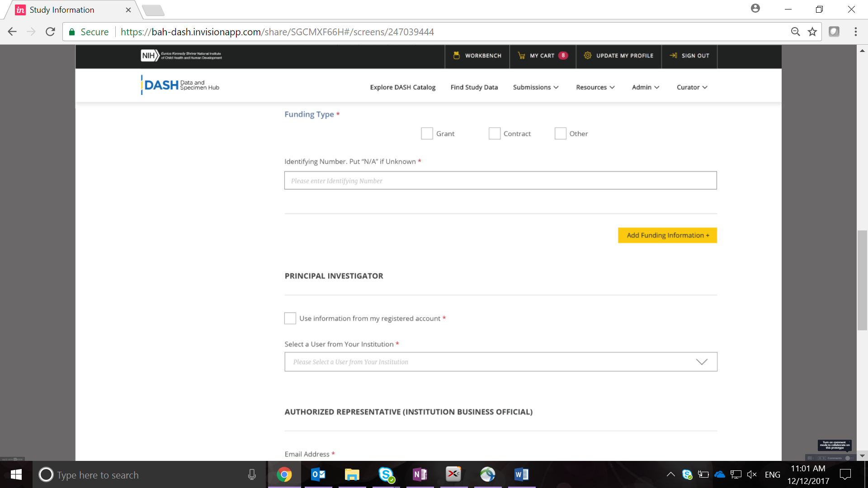Click the page vertical scrollbar thumb
Image resolution: width=868 pixels, height=488 pixels.
[862, 280]
